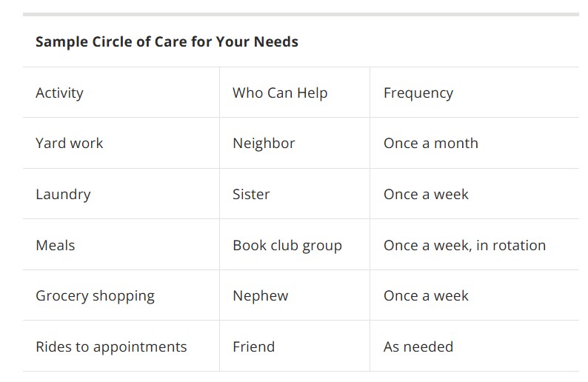Select the "Laundry" activity cell

tap(63, 195)
